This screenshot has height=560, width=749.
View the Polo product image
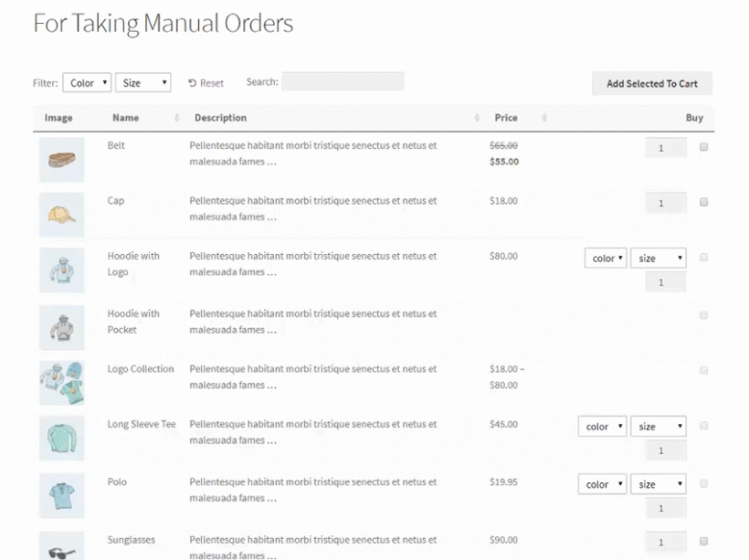click(61, 494)
